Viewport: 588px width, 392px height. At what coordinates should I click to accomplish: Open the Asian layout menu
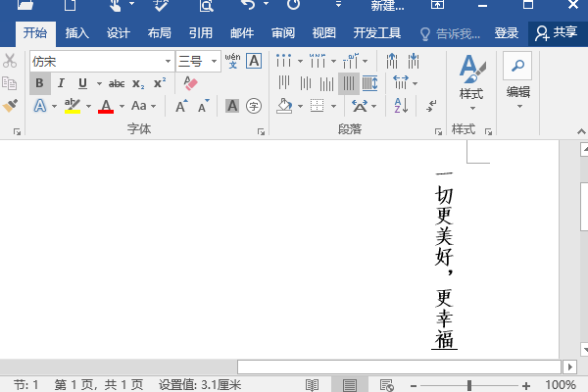(364, 106)
